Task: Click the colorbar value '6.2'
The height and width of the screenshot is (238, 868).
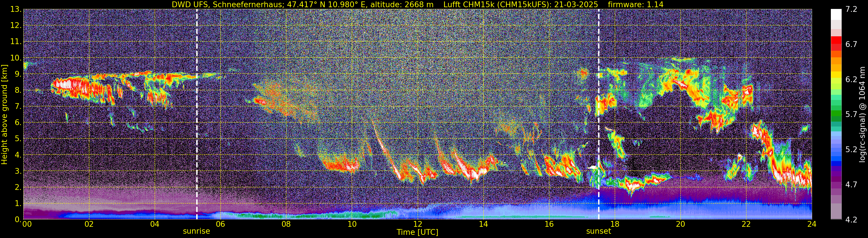Action: click(x=851, y=80)
